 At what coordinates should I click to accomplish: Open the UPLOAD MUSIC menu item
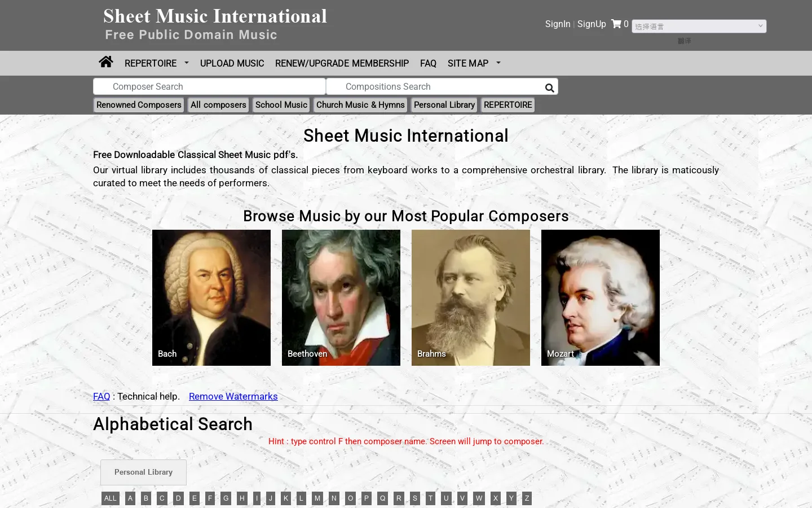[x=232, y=63]
